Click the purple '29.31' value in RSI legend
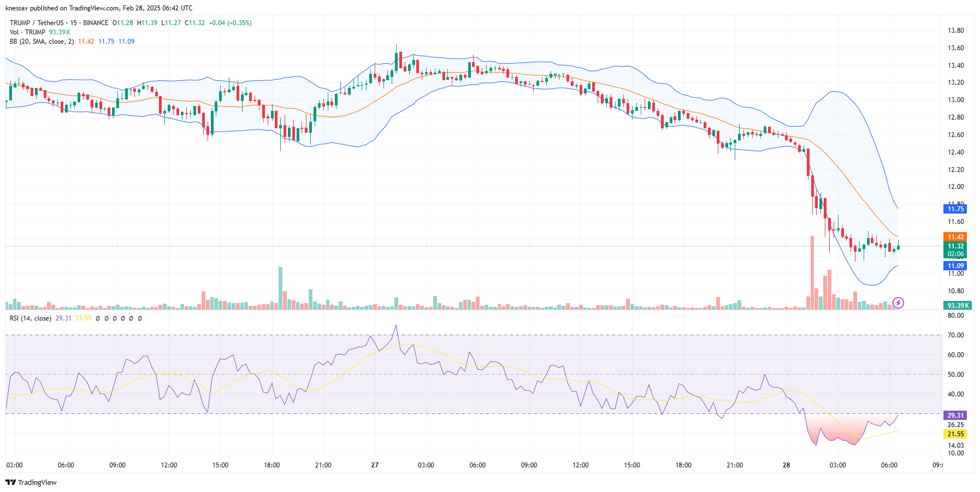 click(x=63, y=318)
